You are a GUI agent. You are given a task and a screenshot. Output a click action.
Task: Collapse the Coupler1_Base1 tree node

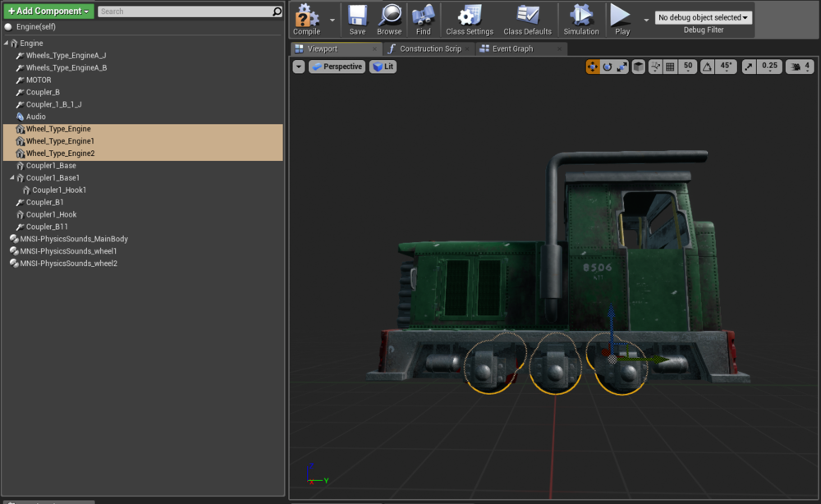[x=12, y=178]
